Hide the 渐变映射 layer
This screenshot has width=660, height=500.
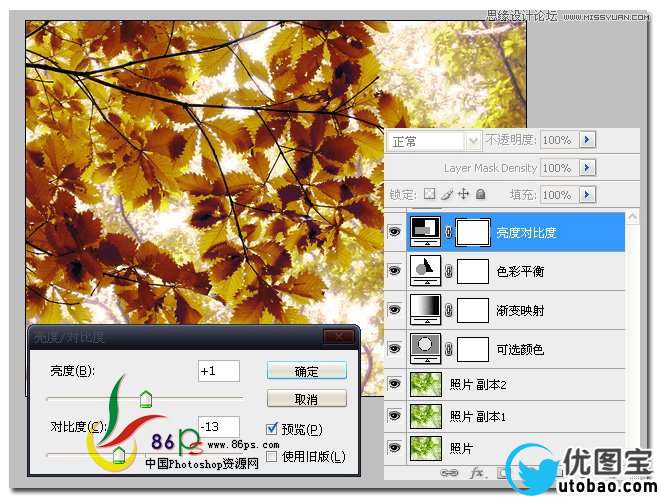(x=394, y=309)
